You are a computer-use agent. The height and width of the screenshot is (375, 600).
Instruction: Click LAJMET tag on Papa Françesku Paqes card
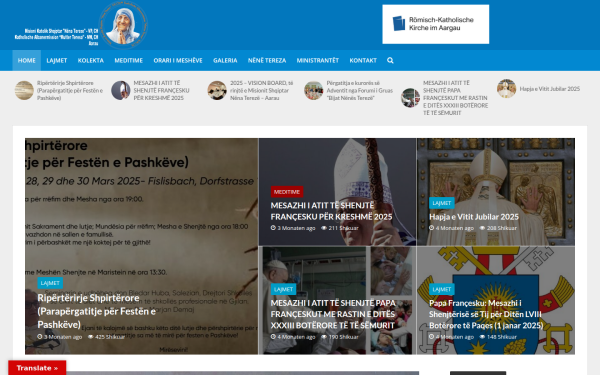point(442,289)
